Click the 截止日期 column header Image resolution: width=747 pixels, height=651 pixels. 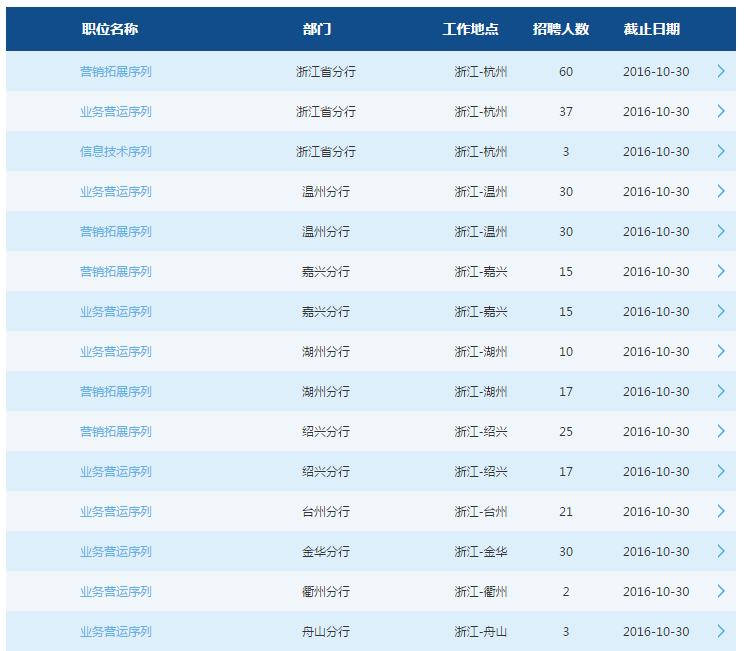coord(651,29)
